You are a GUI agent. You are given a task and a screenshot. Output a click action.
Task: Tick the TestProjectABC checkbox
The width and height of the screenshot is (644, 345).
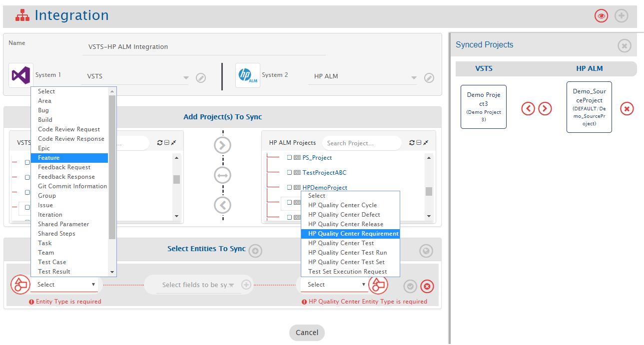289,173
